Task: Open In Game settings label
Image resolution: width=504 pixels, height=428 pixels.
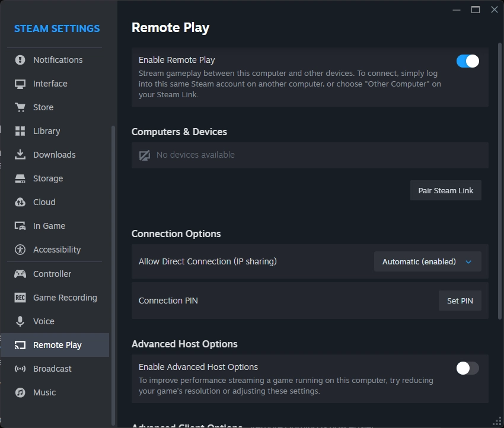Action: click(x=49, y=226)
